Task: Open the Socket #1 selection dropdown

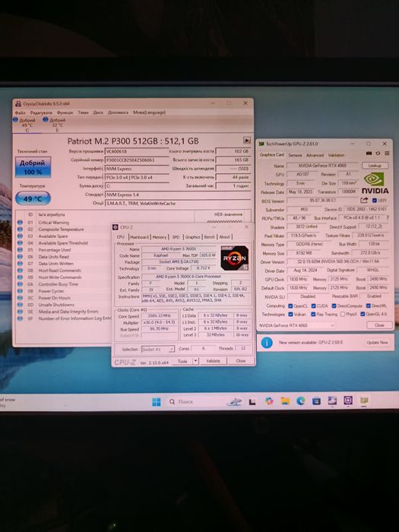Action: point(158,349)
